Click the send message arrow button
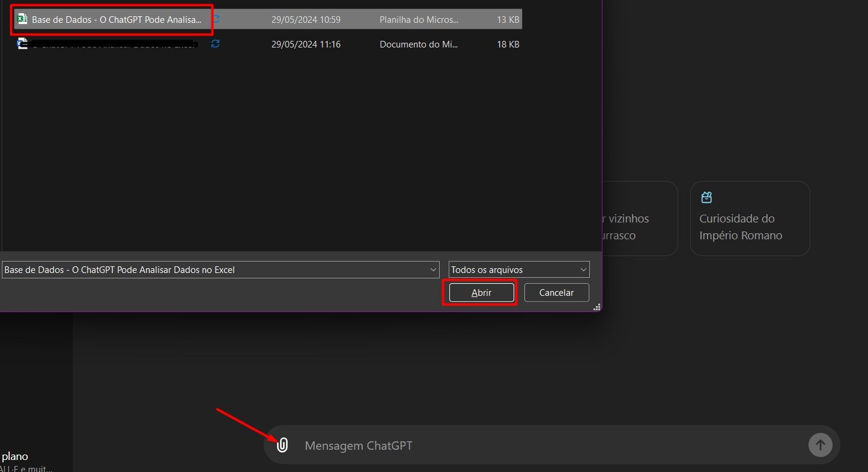 coord(820,446)
